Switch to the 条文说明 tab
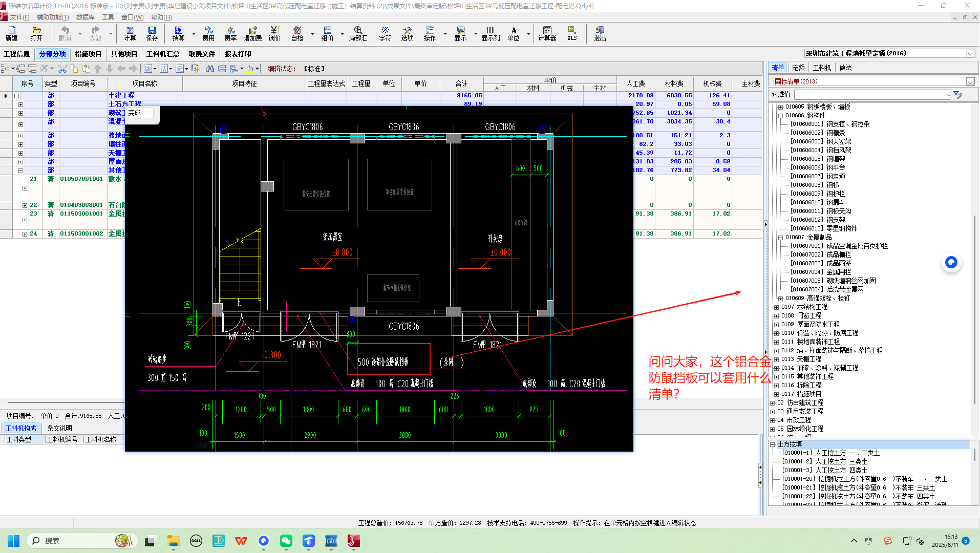This screenshot has height=553, width=980. [x=59, y=428]
